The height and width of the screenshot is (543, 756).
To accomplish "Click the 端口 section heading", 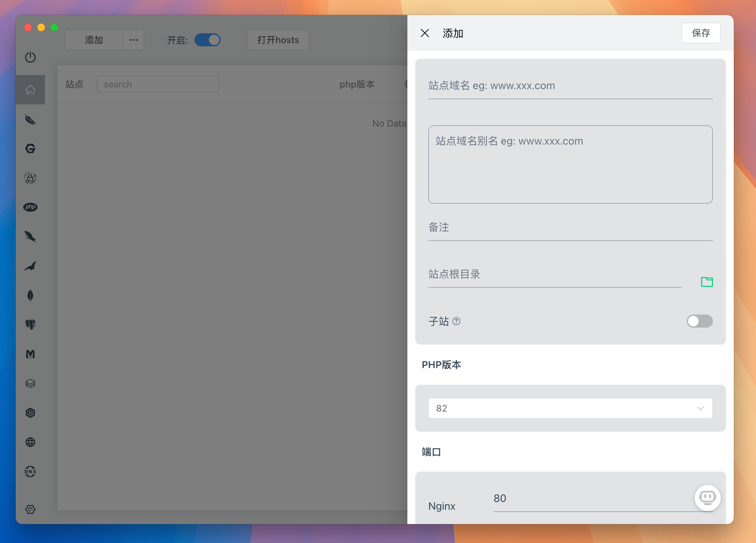I will pos(431,452).
